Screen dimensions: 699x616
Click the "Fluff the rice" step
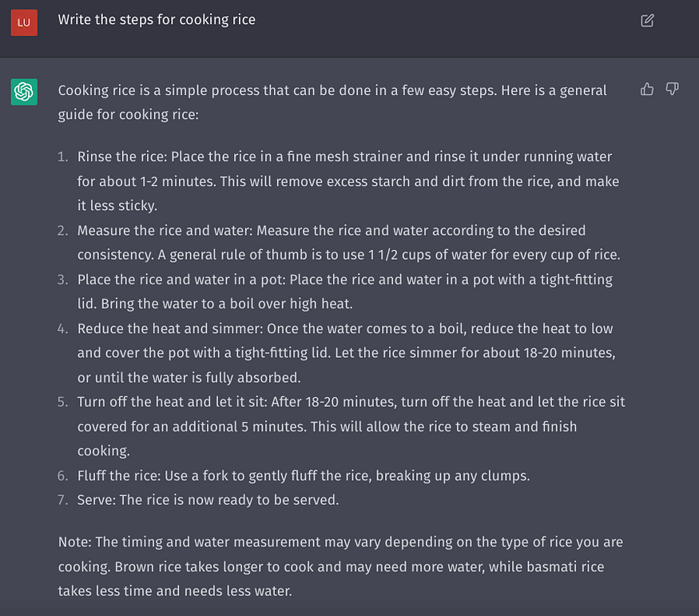click(x=118, y=475)
